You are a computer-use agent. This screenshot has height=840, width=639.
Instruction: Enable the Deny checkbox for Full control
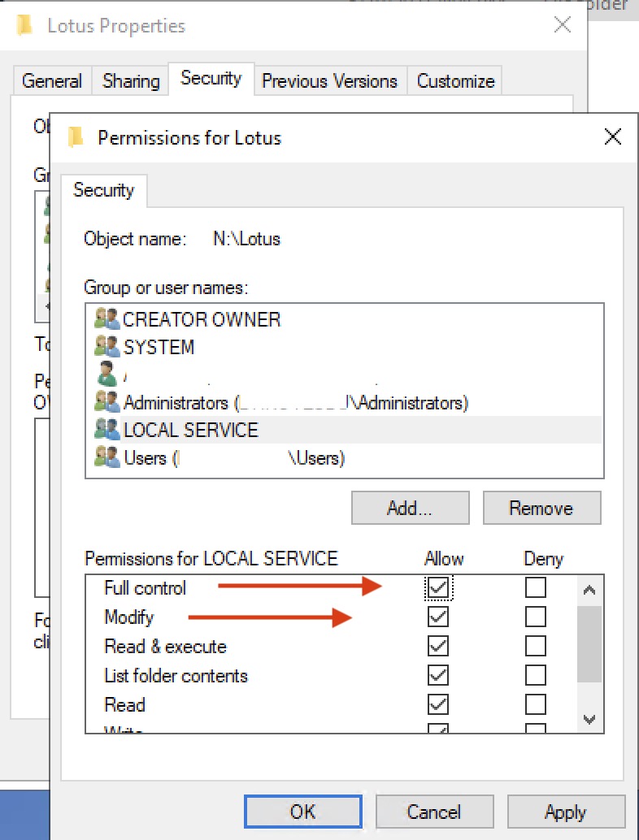[535, 587]
